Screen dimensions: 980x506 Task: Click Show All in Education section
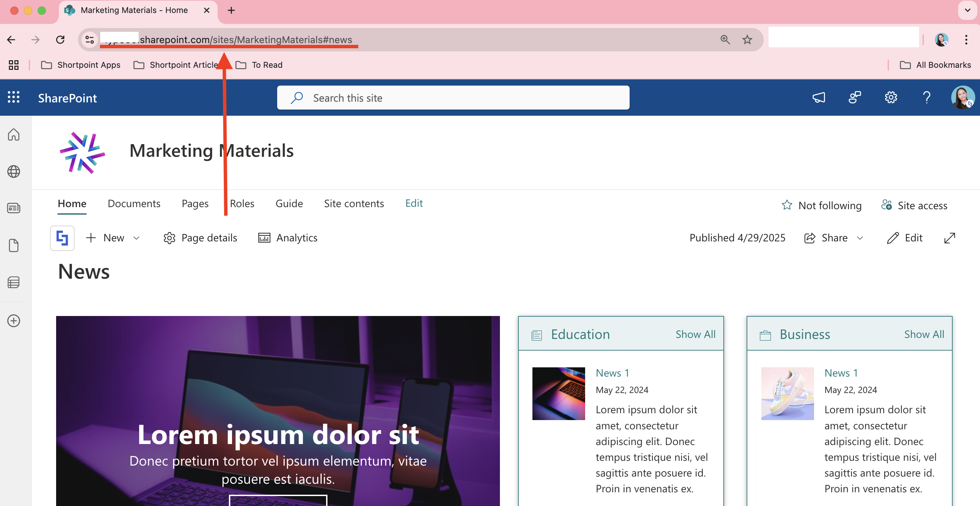695,334
